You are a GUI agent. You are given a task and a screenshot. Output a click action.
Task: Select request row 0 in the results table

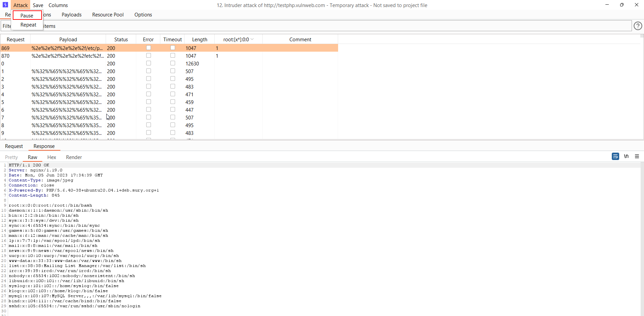click(67, 63)
